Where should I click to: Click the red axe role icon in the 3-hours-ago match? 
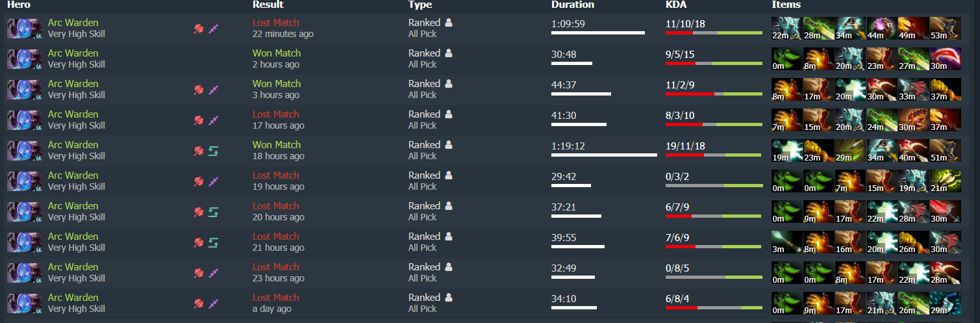199,90
